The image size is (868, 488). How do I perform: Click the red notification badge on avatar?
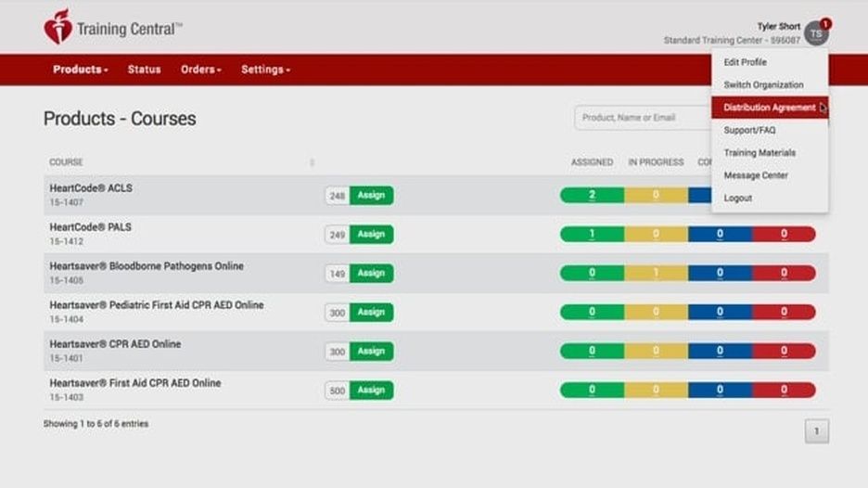pos(825,24)
